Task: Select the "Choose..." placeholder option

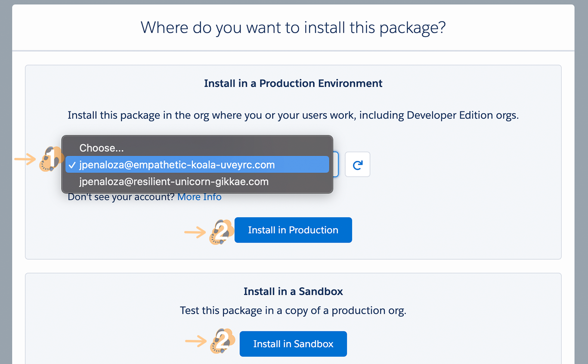Action: pos(102,148)
